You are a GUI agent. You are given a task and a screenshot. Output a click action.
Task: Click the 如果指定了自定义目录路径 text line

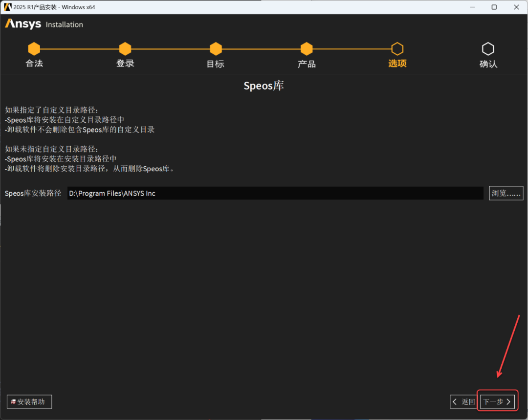51,110
